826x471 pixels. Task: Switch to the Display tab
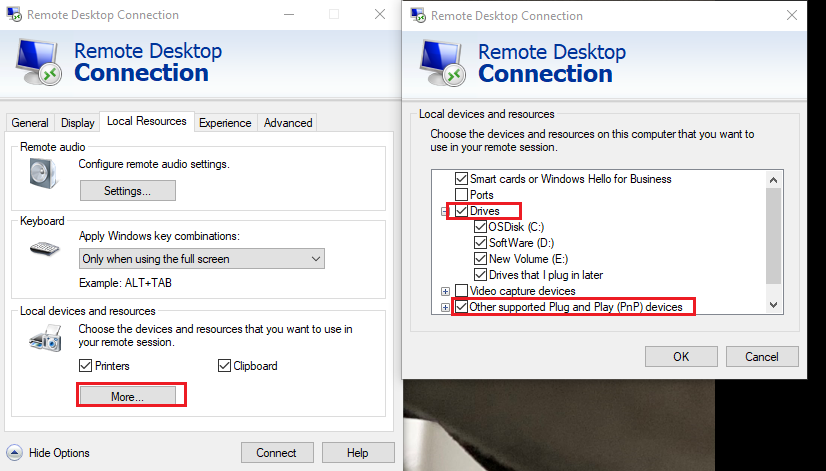[77, 123]
